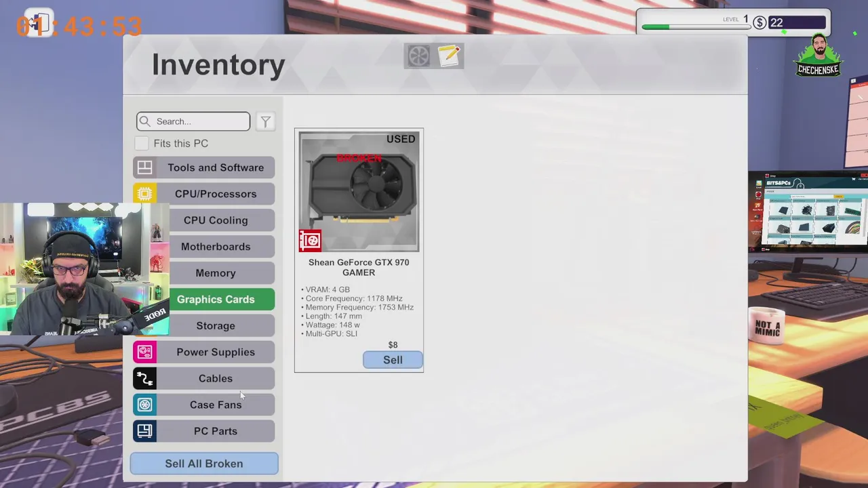Click the USED label on the card

401,139
